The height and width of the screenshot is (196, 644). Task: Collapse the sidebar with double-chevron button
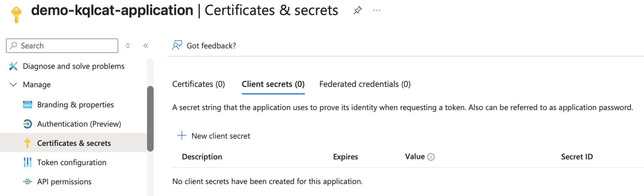146,46
